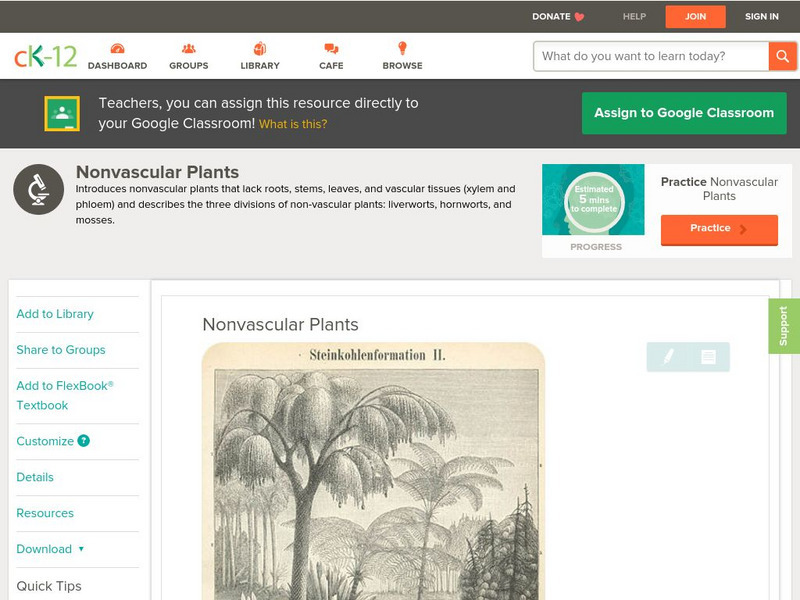Click the JOIN button
800x600 pixels.
tap(695, 17)
